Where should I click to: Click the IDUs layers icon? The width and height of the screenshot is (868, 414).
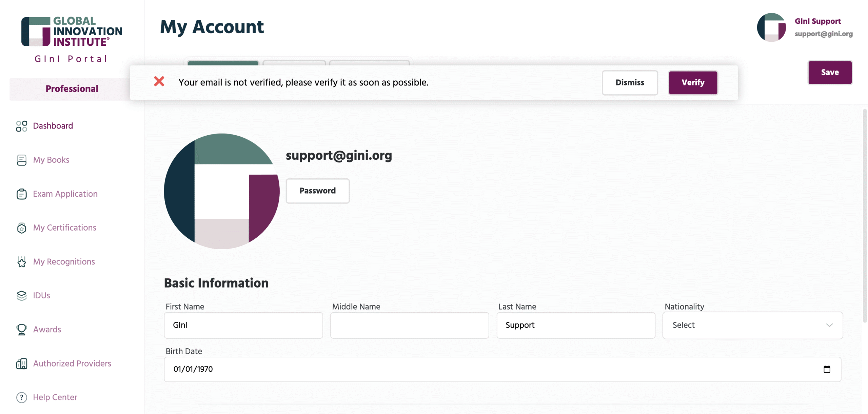point(22,296)
